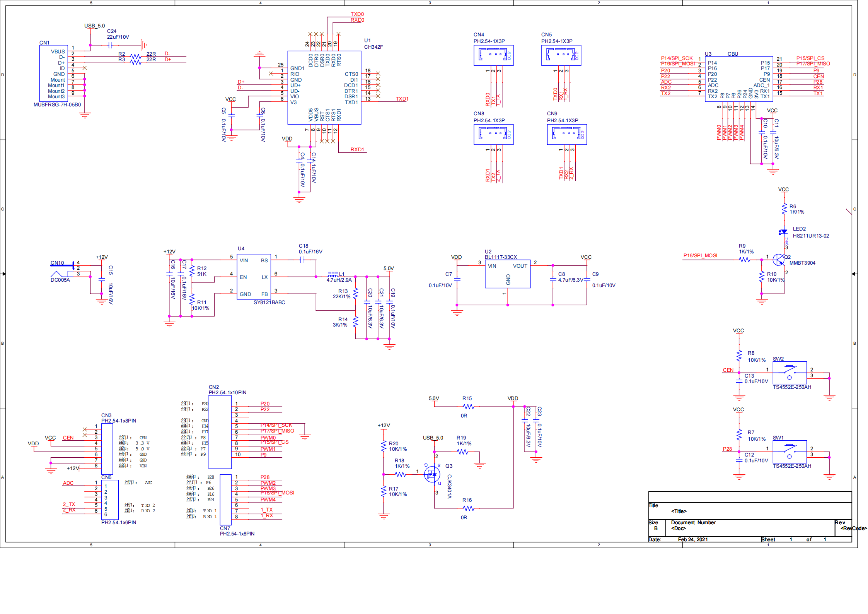
Task: Click the CN2 10-pin header body
Action: point(220,432)
